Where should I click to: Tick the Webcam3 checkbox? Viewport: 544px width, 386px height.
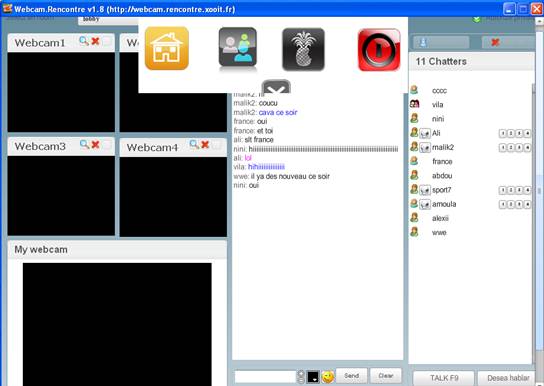point(107,145)
